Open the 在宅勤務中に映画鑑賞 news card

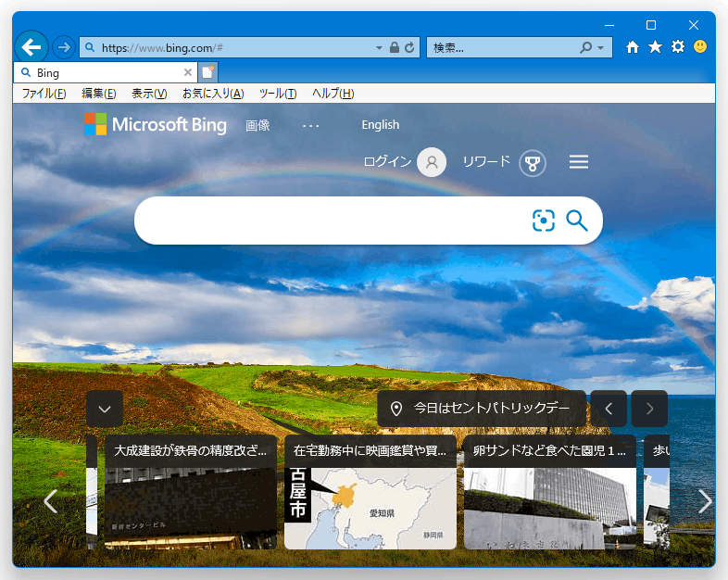(x=370, y=492)
